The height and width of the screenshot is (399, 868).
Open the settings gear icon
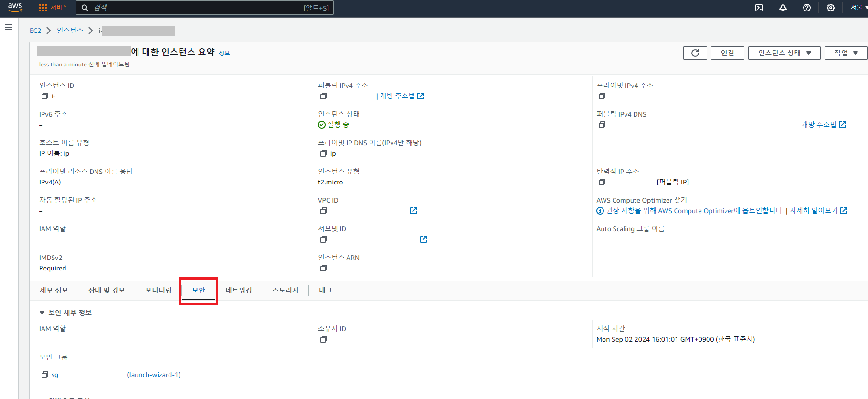coord(831,8)
